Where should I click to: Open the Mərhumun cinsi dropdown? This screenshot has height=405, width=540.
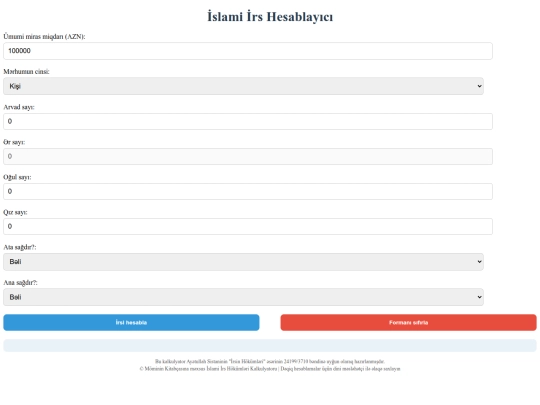(243, 86)
